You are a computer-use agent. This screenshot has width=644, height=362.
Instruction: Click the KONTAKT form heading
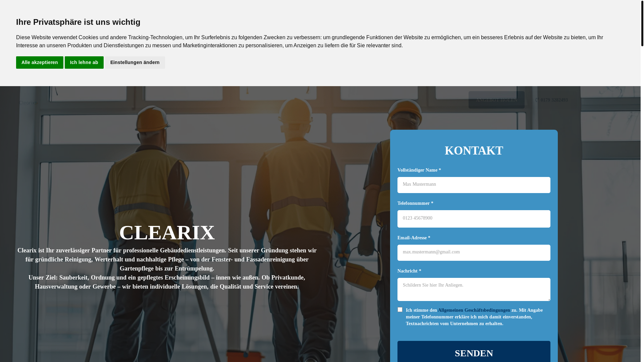[474, 150]
